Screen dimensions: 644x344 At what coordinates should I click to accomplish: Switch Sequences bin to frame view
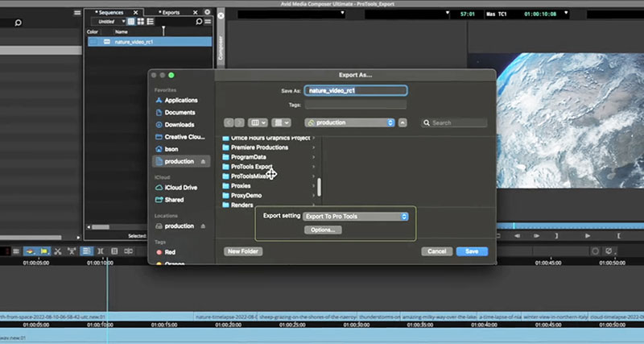coord(140,22)
